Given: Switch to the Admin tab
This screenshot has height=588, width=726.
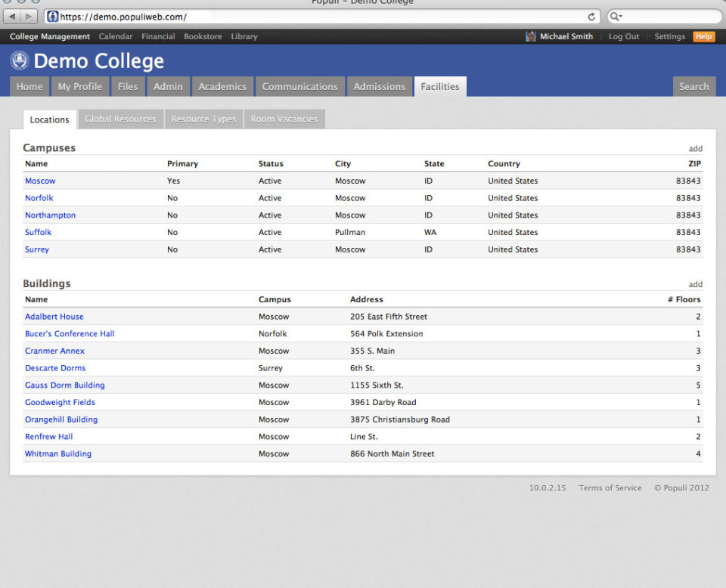Looking at the screenshot, I should coord(168,86).
